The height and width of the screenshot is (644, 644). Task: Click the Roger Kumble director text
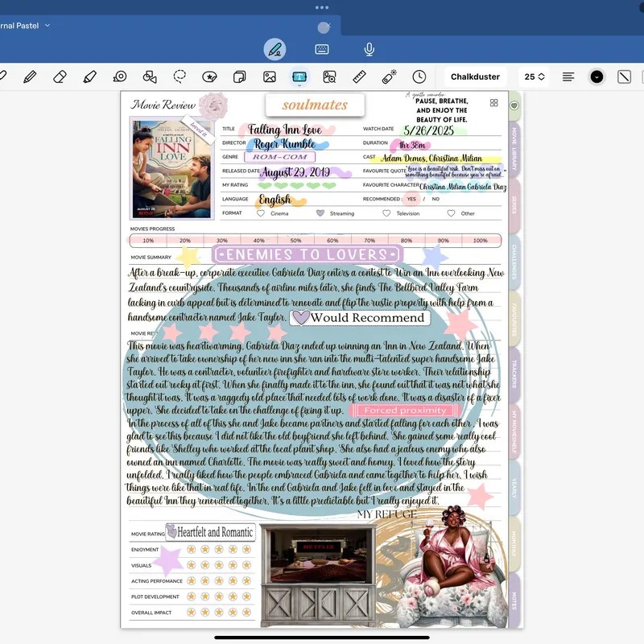click(x=285, y=144)
